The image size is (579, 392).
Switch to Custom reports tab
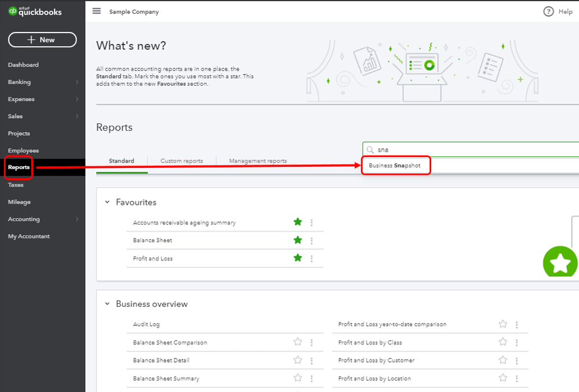pyautogui.click(x=181, y=161)
